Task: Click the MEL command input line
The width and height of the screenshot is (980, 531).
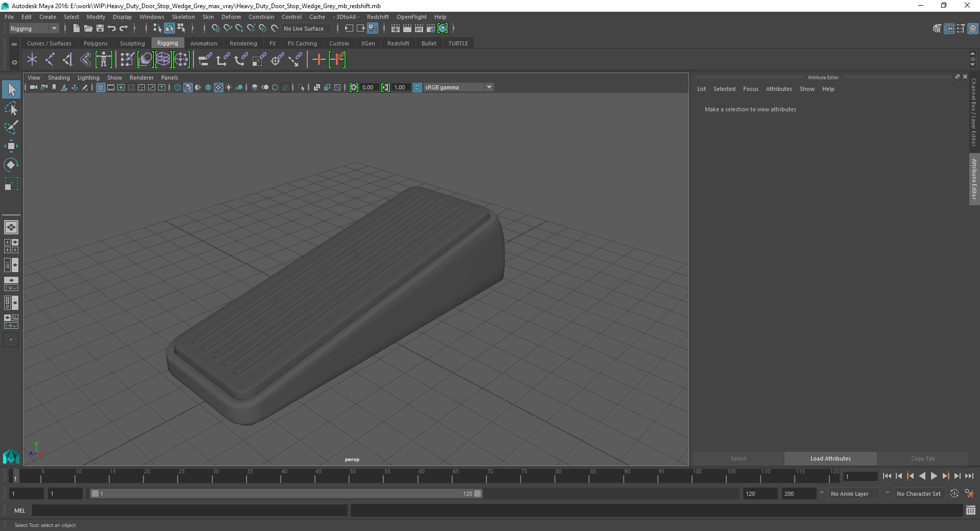Action: 189,510
